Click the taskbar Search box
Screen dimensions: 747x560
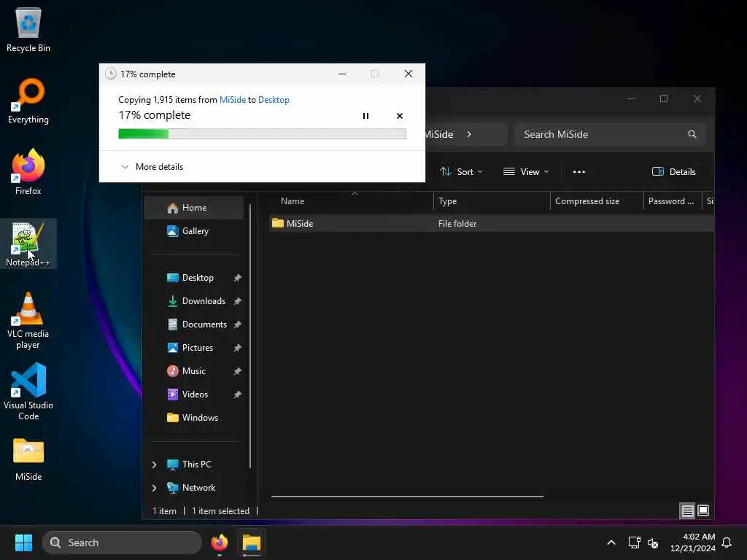click(x=122, y=542)
